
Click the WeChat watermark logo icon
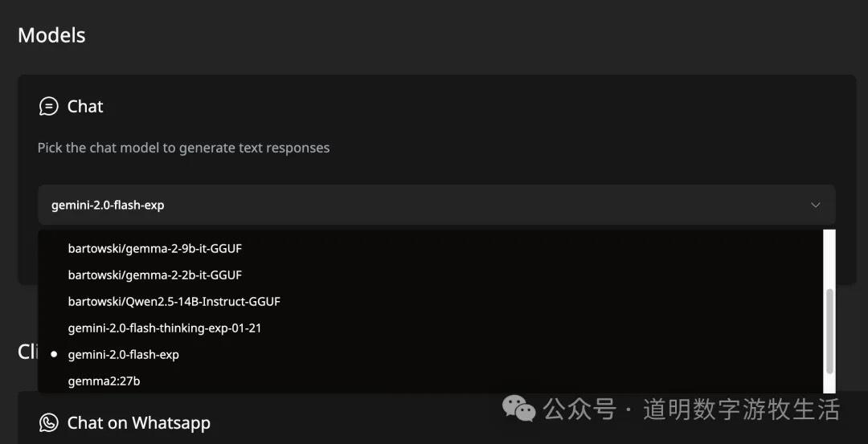click(x=518, y=409)
